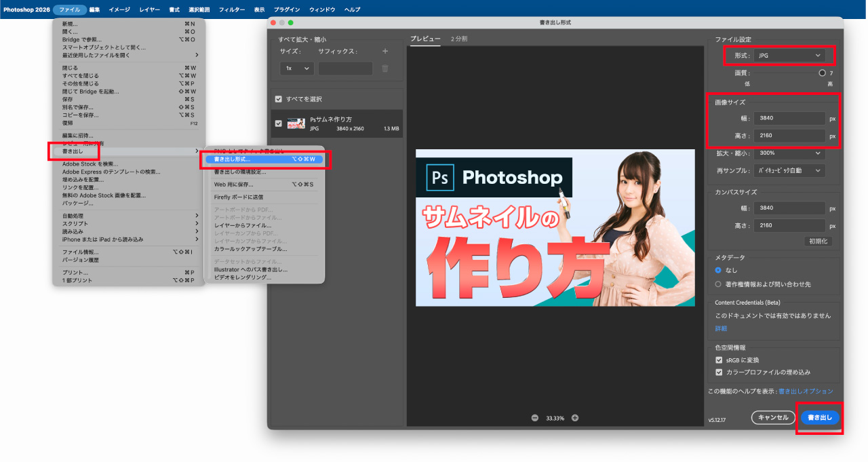Click the trash icon beside the suffix field
868x462 pixels.
(385, 69)
